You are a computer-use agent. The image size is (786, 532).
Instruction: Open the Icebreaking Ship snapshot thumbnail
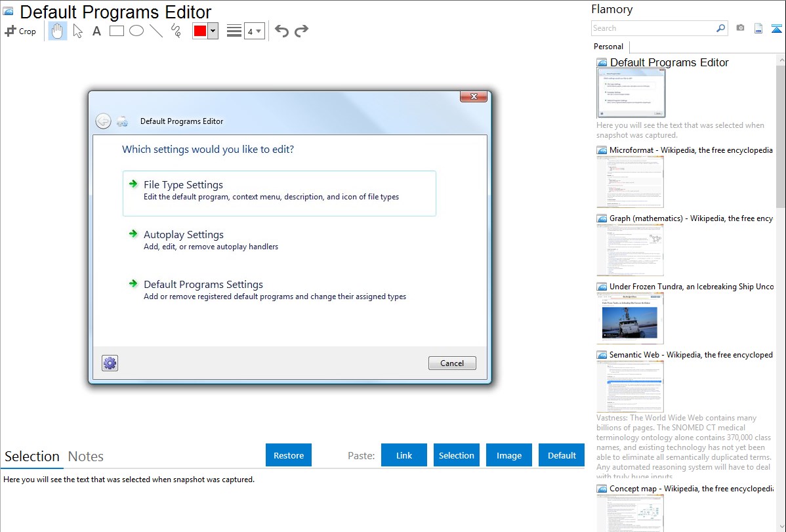[630, 318]
